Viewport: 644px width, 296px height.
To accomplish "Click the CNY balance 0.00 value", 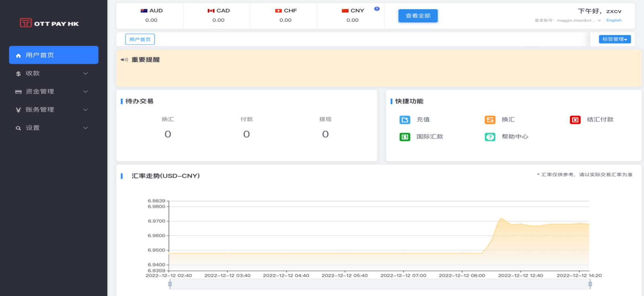I will (x=353, y=20).
